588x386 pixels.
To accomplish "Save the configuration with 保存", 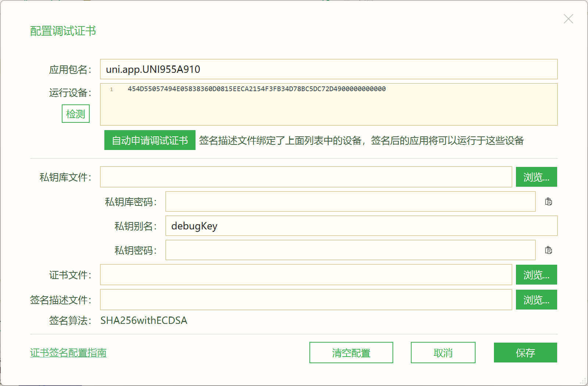I will 525,353.
